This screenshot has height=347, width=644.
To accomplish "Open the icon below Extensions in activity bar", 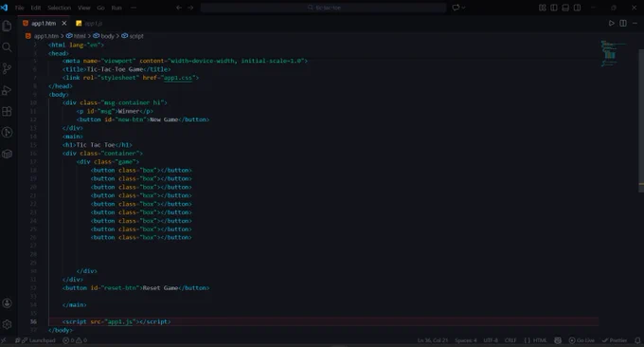I will click(x=7, y=133).
